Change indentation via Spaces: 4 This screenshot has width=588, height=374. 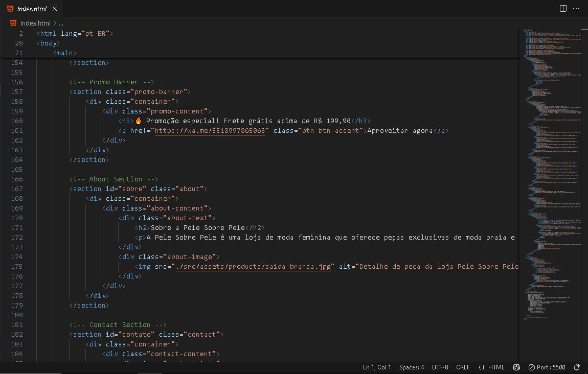click(x=412, y=367)
